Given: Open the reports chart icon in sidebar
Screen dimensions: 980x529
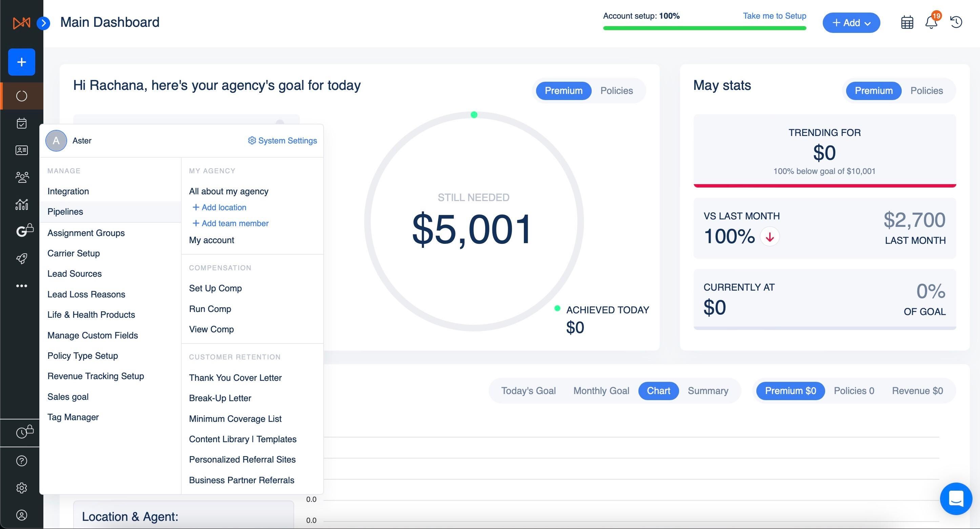Looking at the screenshot, I should coord(22,204).
